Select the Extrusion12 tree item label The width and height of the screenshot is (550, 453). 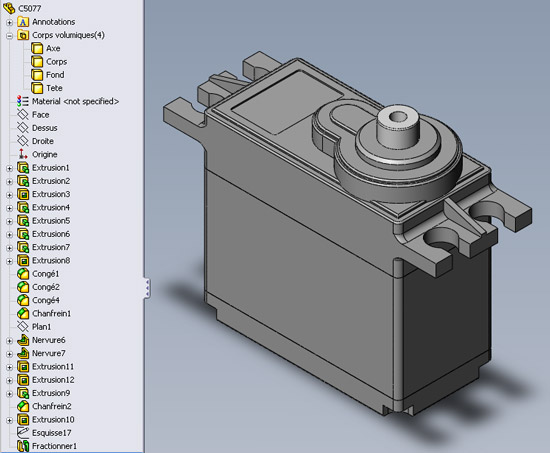(x=53, y=380)
